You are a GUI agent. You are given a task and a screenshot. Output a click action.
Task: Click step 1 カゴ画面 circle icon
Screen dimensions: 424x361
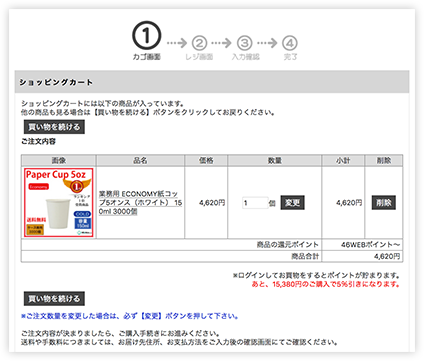146,36
